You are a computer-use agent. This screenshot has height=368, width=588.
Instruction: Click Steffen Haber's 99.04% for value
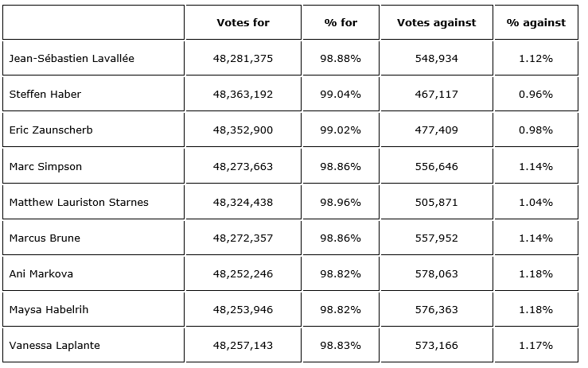[x=341, y=95]
